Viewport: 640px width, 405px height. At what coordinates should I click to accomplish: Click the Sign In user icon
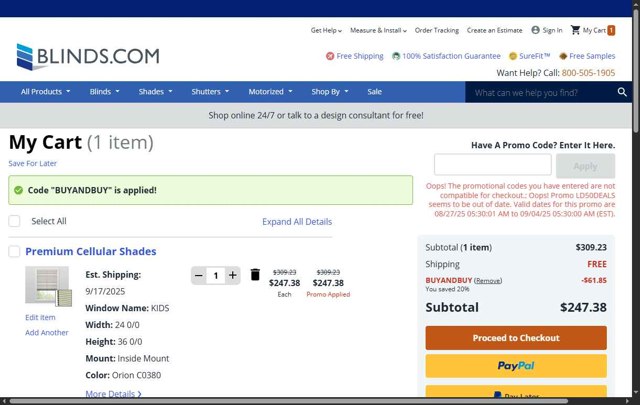[x=536, y=30]
